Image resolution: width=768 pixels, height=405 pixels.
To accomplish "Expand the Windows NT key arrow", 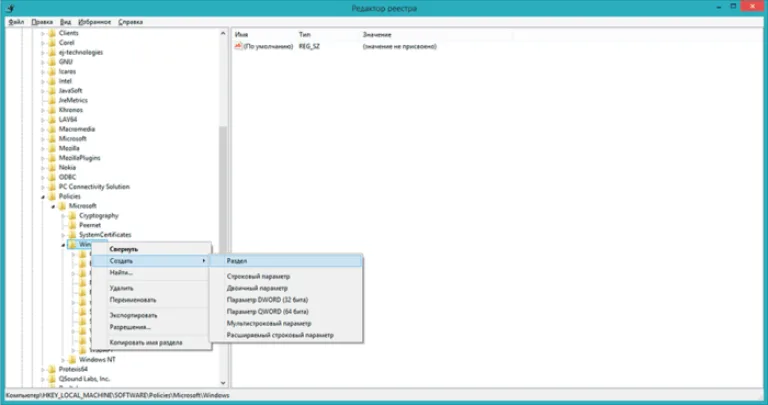I will point(63,359).
